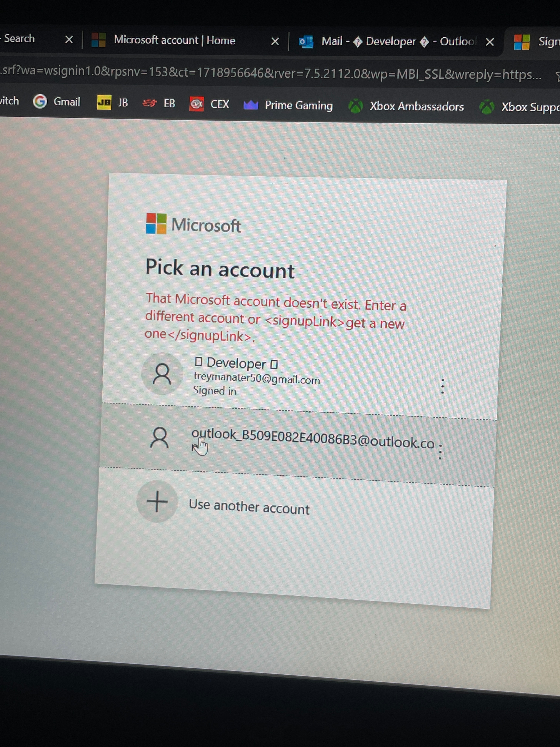Close the Microsoft account | Home tab
Image resolution: width=560 pixels, height=747 pixels.
[x=275, y=41]
